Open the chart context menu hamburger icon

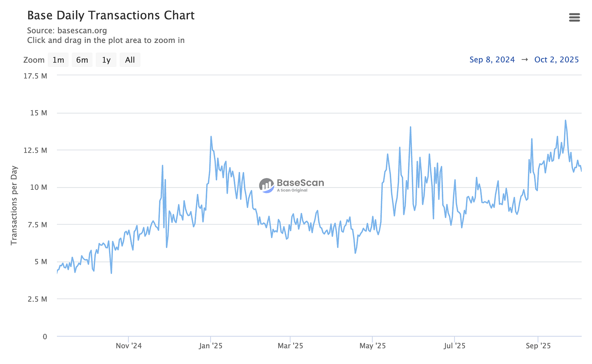[574, 17]
